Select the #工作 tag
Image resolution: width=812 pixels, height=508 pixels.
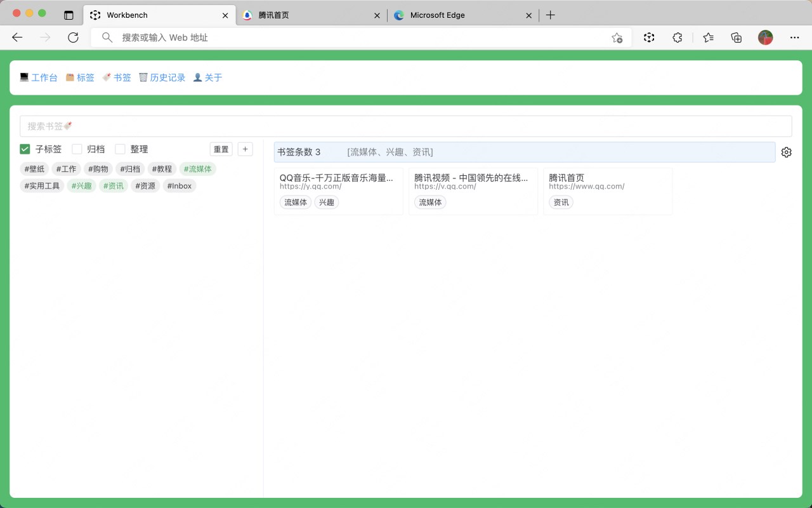[66, 169]
